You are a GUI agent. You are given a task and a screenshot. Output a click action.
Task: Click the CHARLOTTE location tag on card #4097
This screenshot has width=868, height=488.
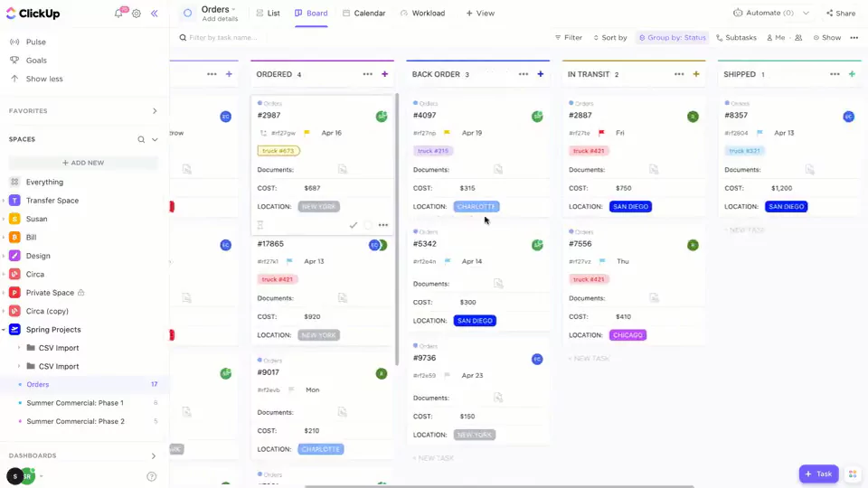pos(476,206)
